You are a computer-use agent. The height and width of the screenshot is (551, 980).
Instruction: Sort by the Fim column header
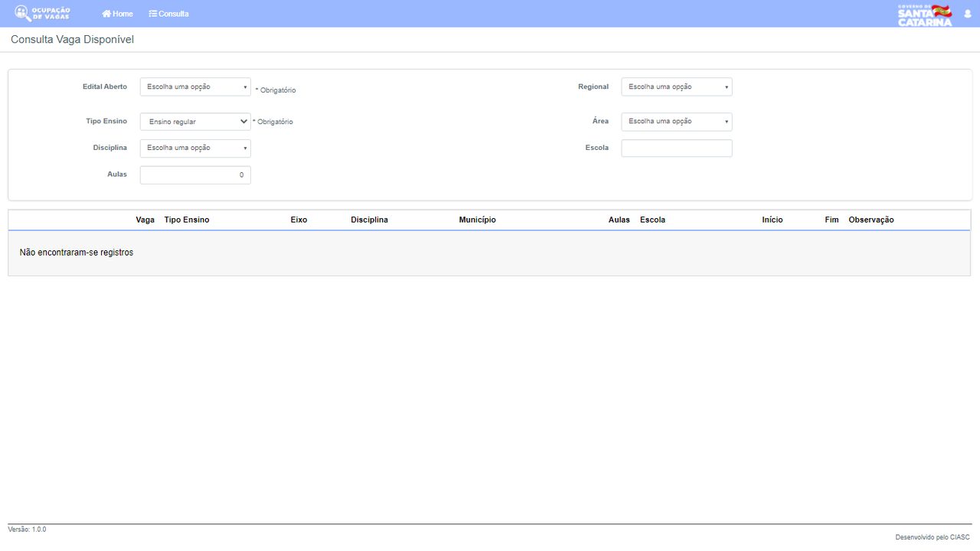pyautogui.click(x=831, y=220)
